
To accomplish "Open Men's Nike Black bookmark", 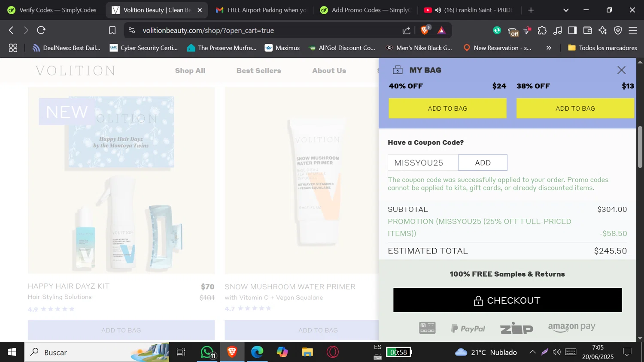I will coord(419,48).
